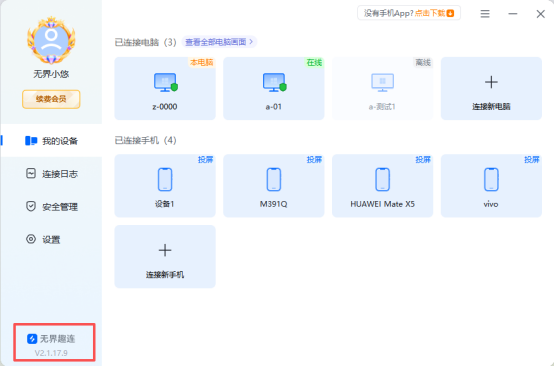Click 投屏 on the vivo card
Image resolution: width=554 pixels, height=366 pixels.
pyautogui.click(x=532, y=160)
